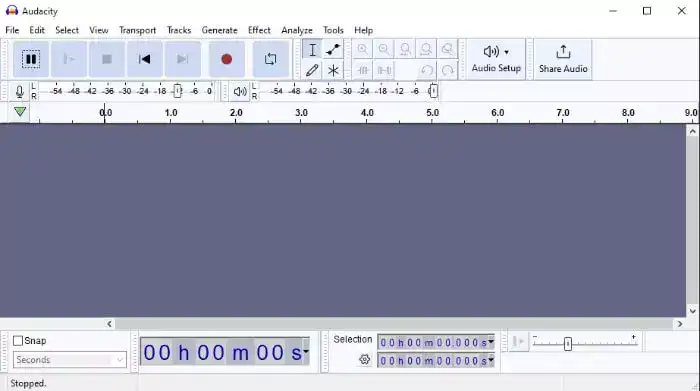This screenshot has height=391, width=700.
Task: Open the Select menu
Action: coord(67,30)
